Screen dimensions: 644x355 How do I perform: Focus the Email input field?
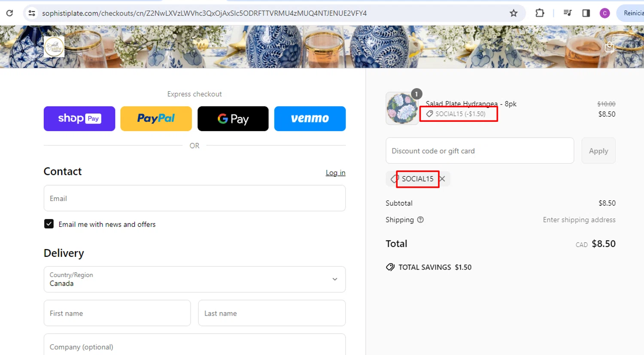194,198
